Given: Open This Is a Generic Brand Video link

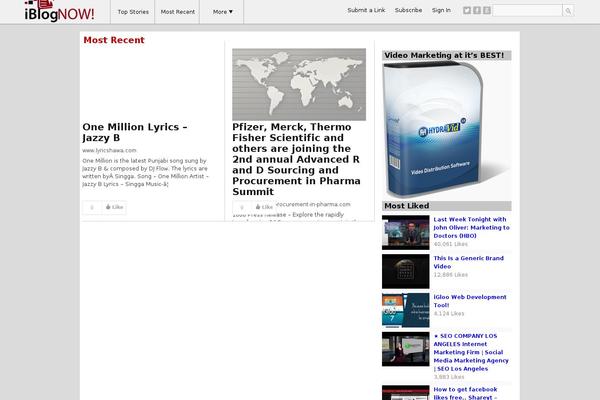Looking at the screenshot, I should pyautogui.click(x=468, y=262).
